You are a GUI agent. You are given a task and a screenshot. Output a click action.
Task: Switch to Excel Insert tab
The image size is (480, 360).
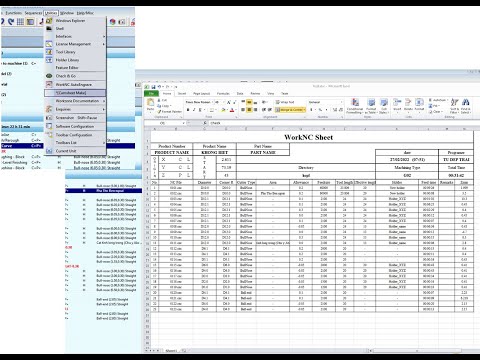pyautogui.click(x=182, y=94)
